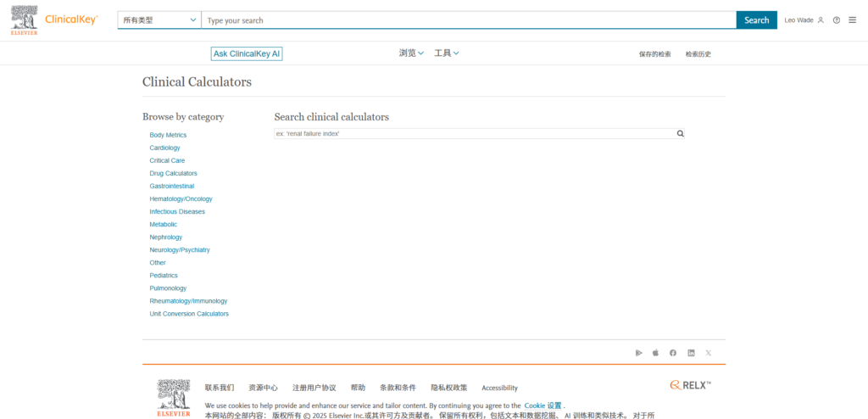868x419 pixels.
Task: Open the Apple App Store icon
Action: tap(655, 353)
